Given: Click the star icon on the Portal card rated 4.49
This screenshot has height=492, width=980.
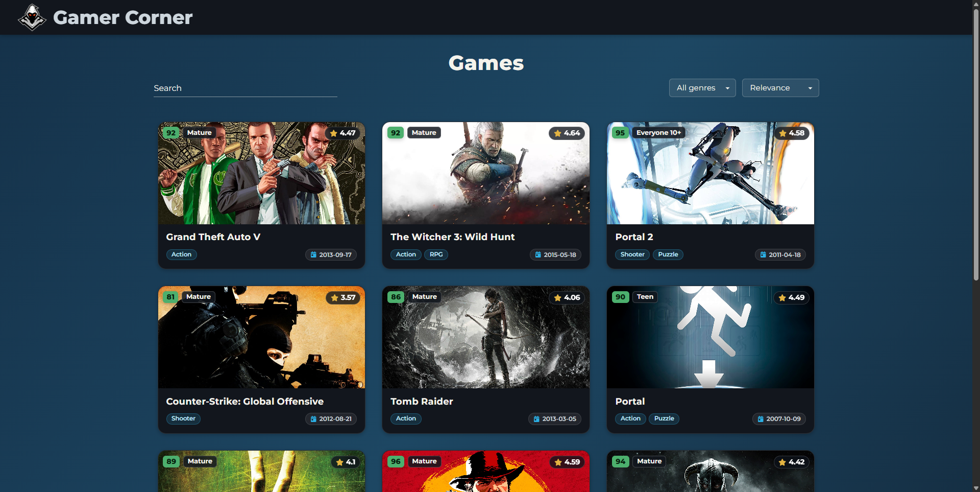Looking at the screenshot, I should pos(782,298).
